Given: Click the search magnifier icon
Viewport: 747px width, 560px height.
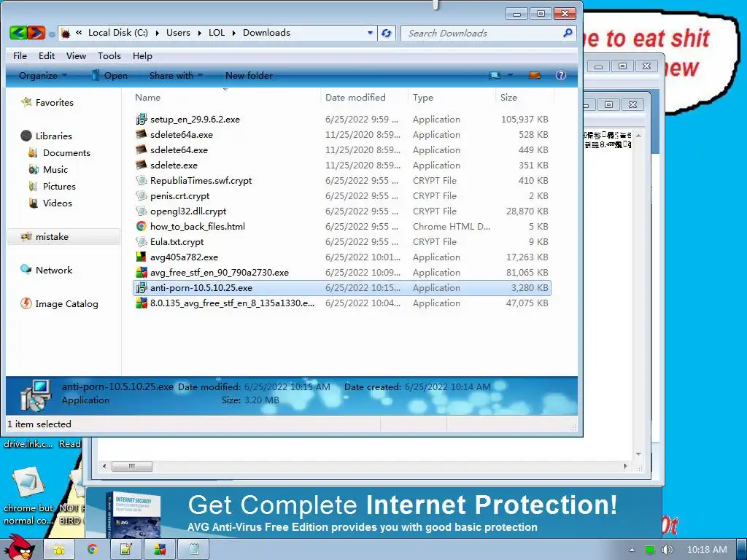Looking at the screenshot, I should coord(568,33).
